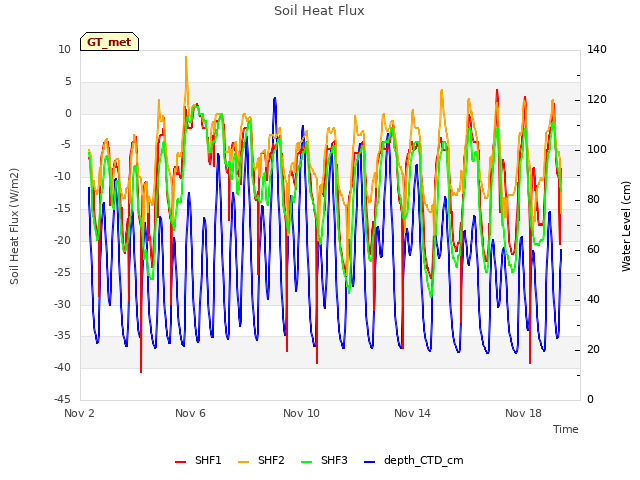Click the Soil Heat Flux (W/m2) axis title
Image resolution: width=640 pixels, height=480 pixels.
point(14,226)
